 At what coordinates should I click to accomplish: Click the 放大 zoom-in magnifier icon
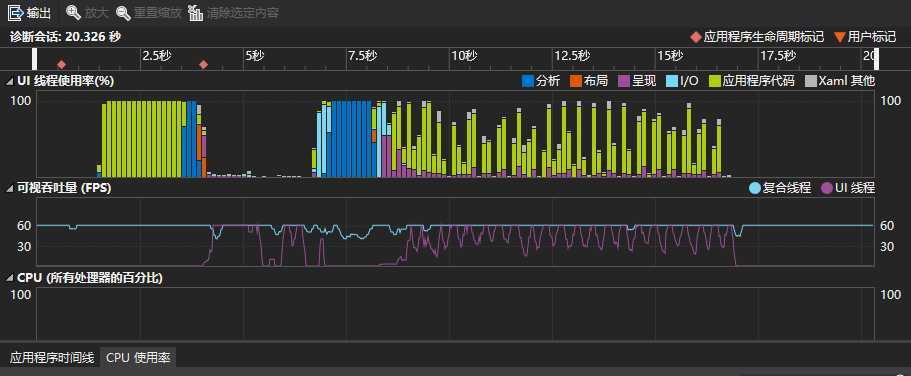point(73,12)
